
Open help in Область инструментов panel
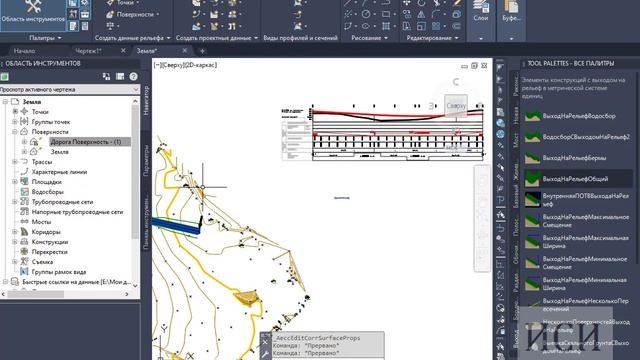click(x=133, y=76)
